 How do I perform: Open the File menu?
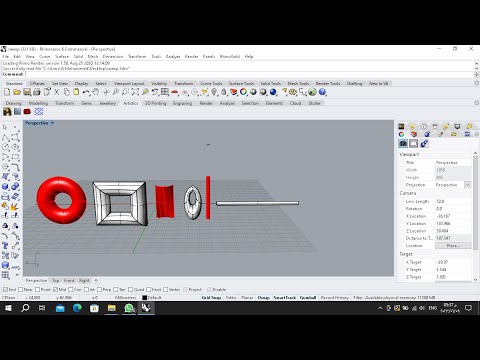click(x=5, y=56)
